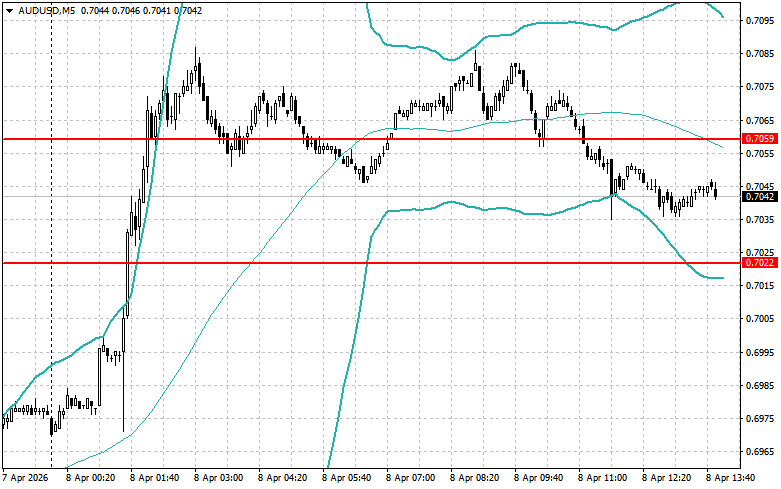Click the 8 Apr 13:40 time label
The width and height of the screenshot is (781, 489).
pyautogui.click(x=730, y=478)
